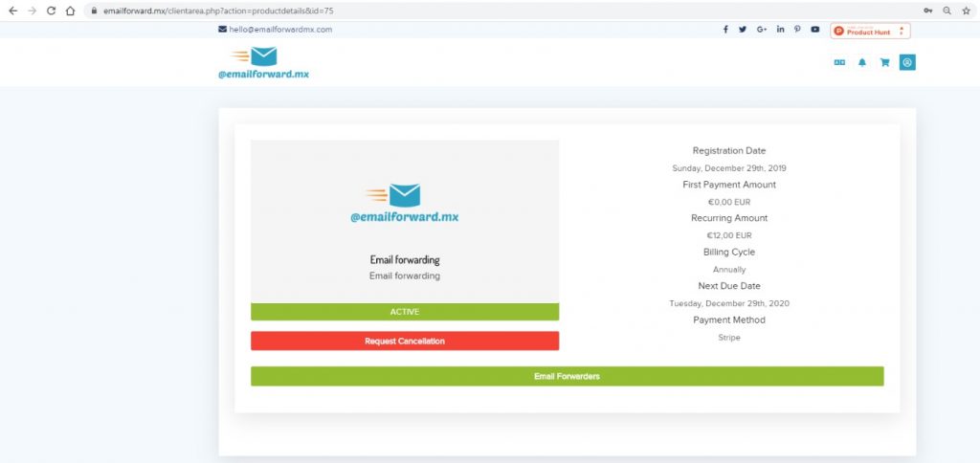Click the 'First Payment Amount' label
The height and width of the screenshot is (463, 980).
click(x=728, y=185)
